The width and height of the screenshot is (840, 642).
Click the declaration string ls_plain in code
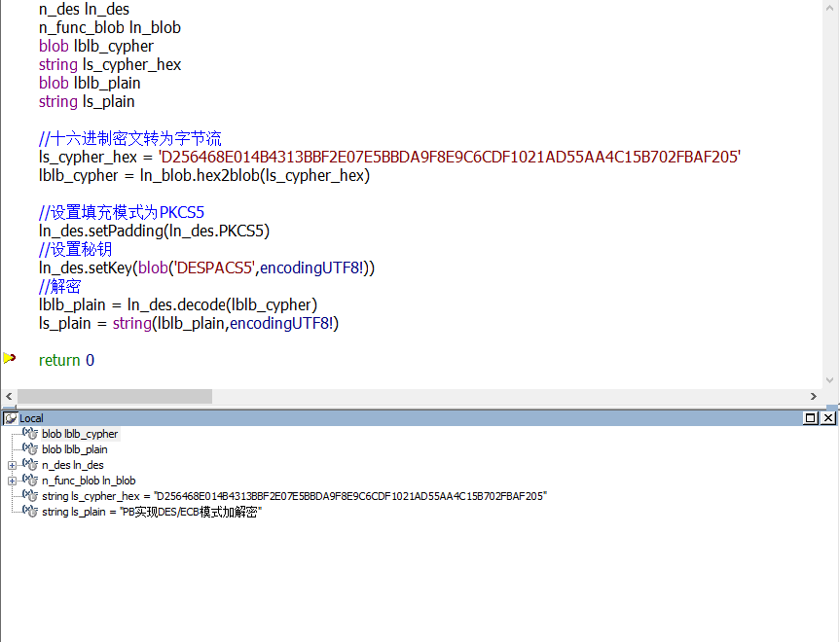87,102
